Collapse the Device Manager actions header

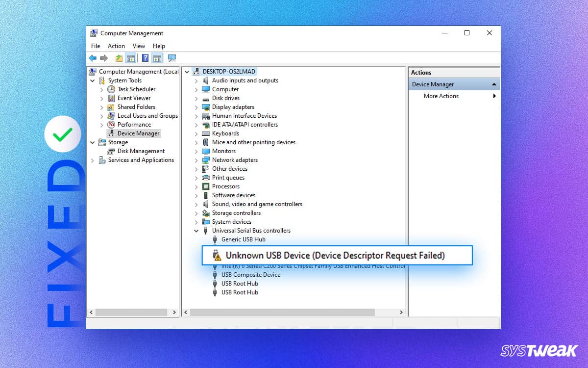pos(493,84)
